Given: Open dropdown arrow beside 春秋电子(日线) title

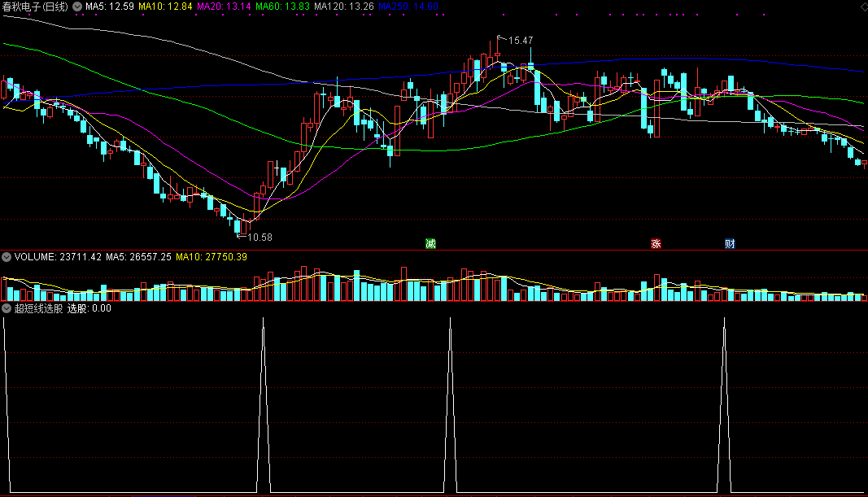Looking at the screenshot, I should click(x=77, y=7).
